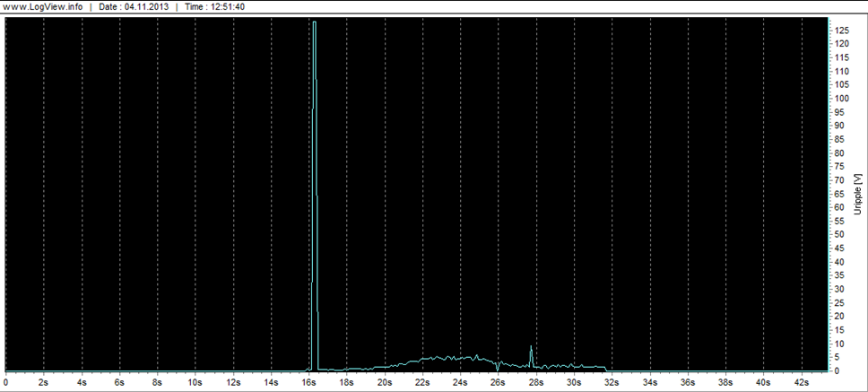Click the 18s time axis label

(346, 382)
